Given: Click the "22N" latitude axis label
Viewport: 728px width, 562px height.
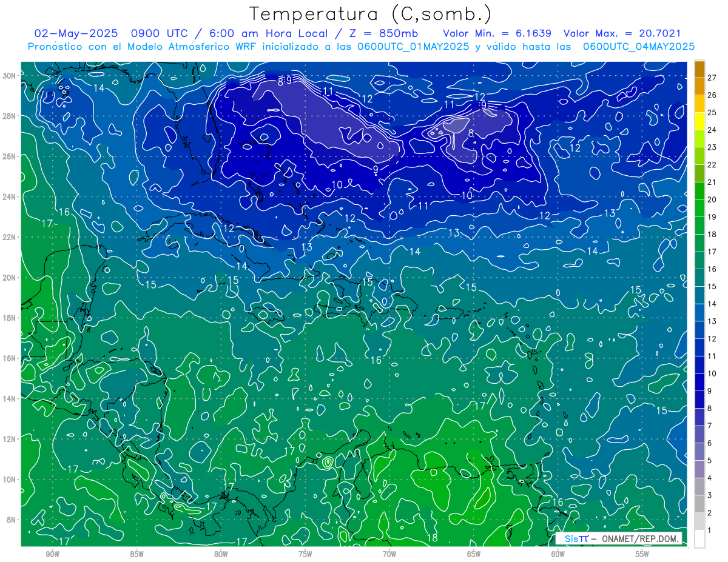Looking at the screenshot, I should pos(10,236).
